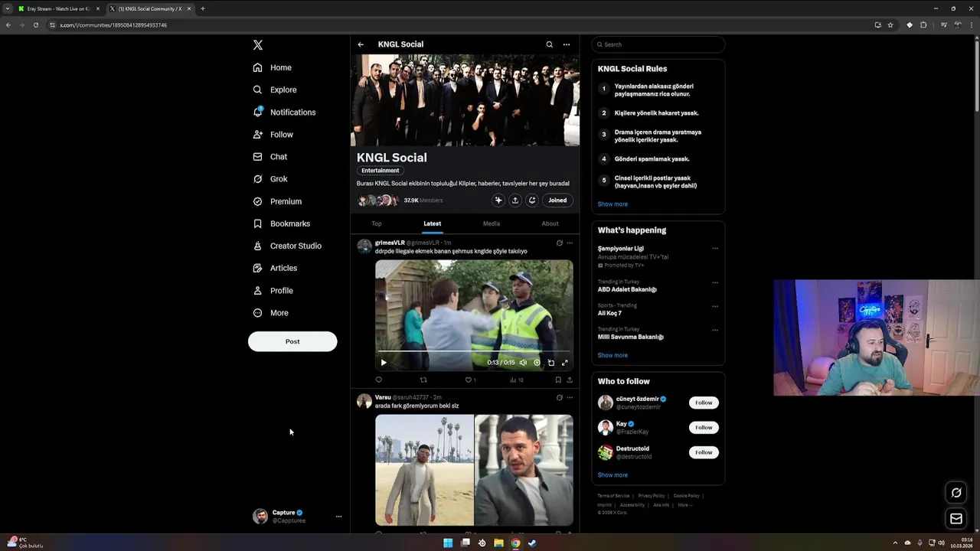Open account menu dots beside Capture
Screen dimensions: 980x551
coord(338,517)
